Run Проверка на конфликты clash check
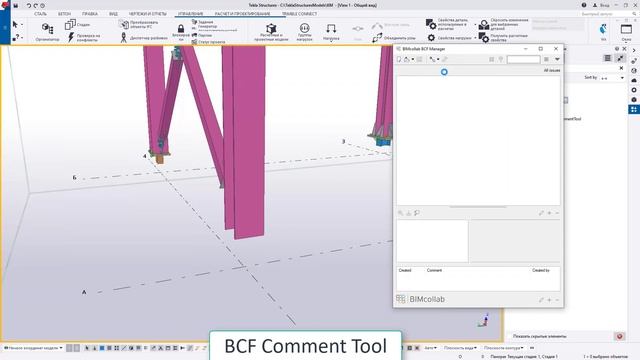 pyautogui.click(x=84, y=38)
